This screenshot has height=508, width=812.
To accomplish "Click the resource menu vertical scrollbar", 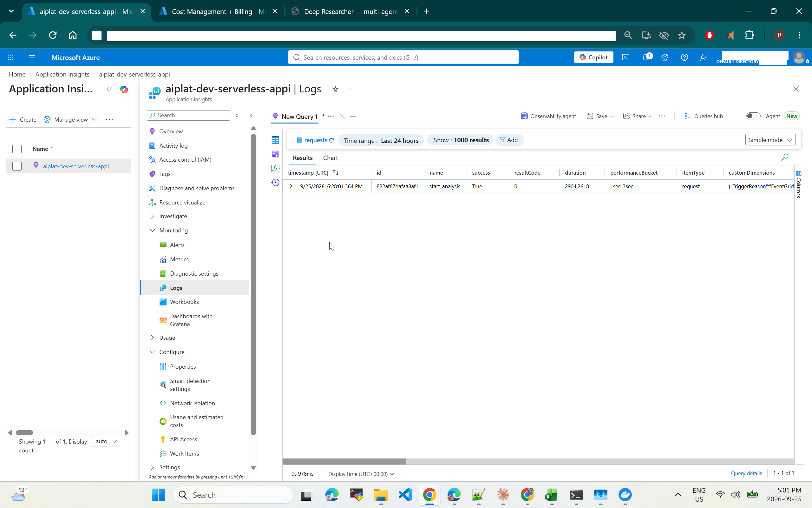I will (253, 284).
